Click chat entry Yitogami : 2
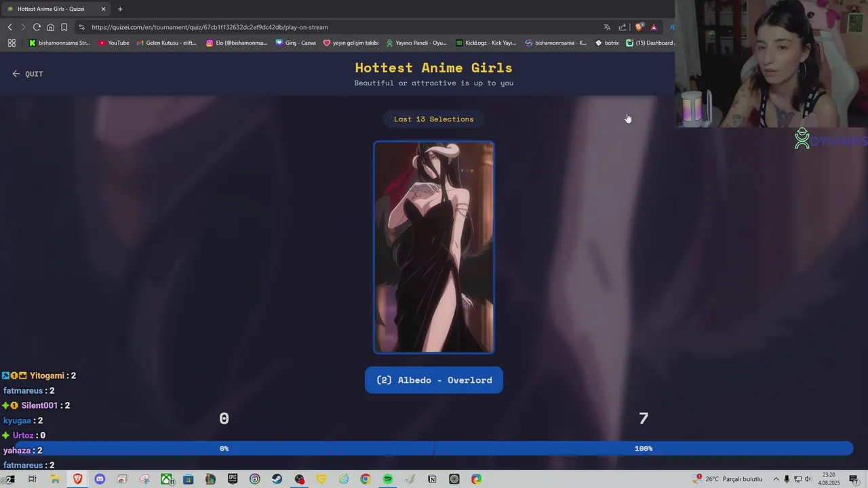This screenshot has height=488, width=868. point(39,375)
